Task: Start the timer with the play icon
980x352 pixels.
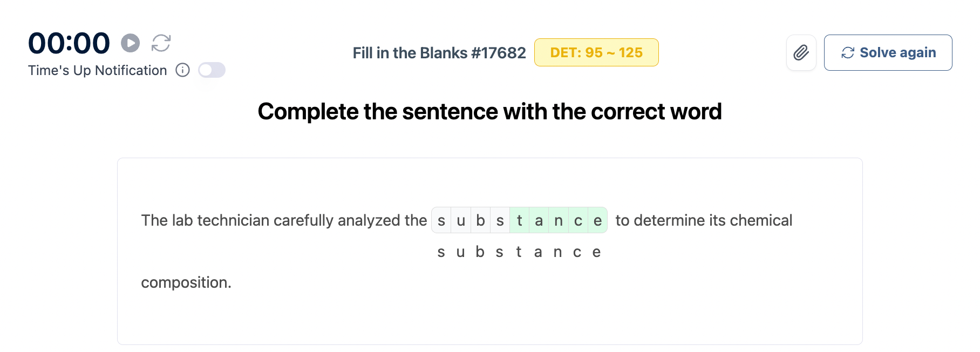Action: pos(130,43)
